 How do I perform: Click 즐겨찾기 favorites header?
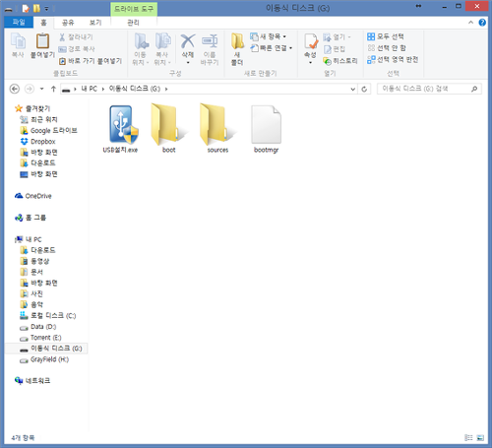pos(32,108)
